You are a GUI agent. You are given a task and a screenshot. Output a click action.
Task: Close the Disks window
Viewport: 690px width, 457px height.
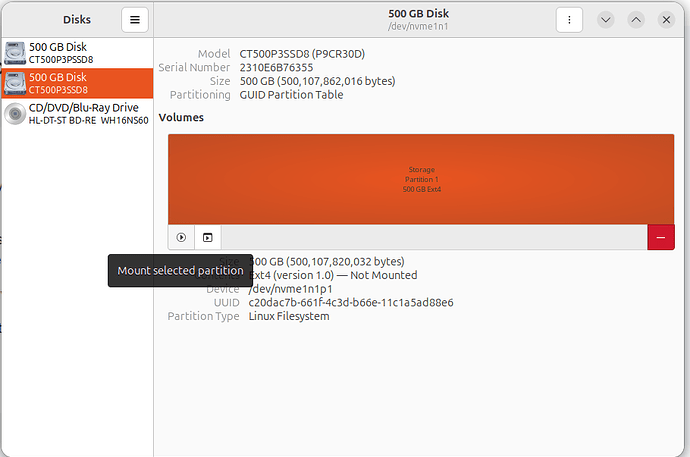pyautogui.click(x=666, y=20)
